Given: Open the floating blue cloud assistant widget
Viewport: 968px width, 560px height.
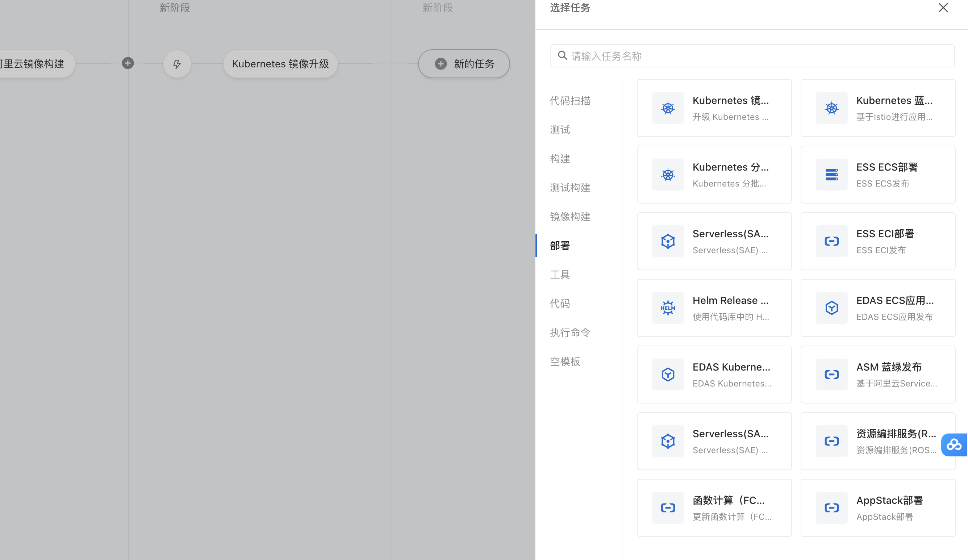Looking at the screenshot, I should point(954,445).
